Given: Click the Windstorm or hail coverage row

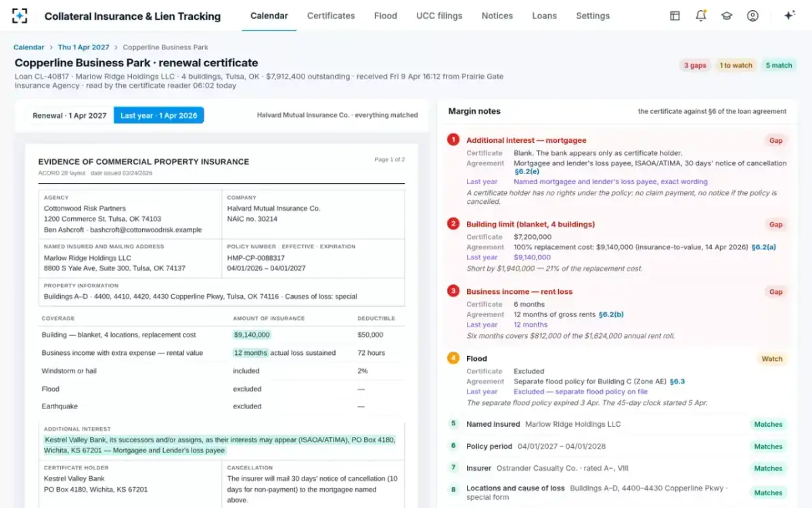Looking at the screenshot, I should pyautogui.click(x=221, y=371).
